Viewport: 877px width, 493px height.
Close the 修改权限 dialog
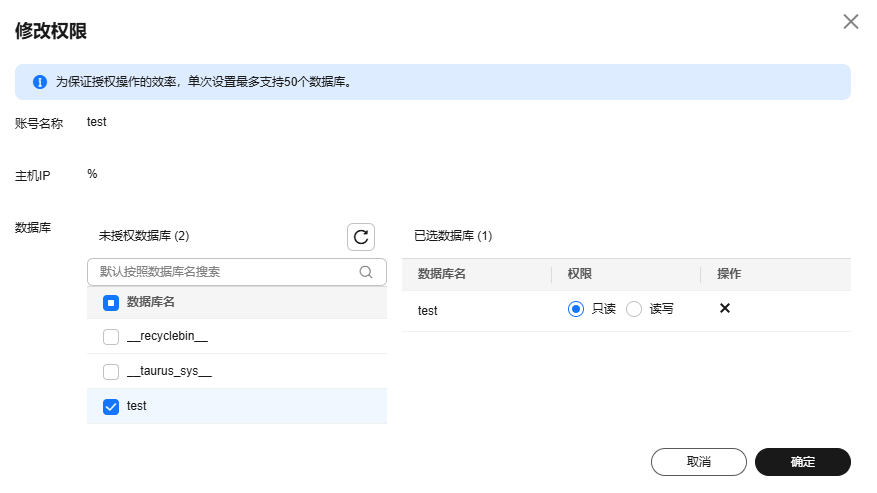coord(851,21)
